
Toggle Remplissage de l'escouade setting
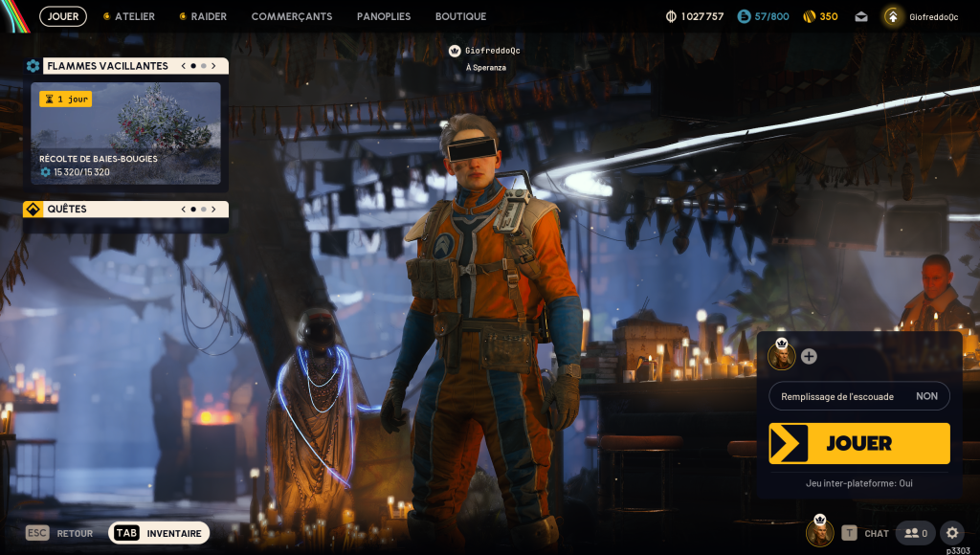click(x=858, y=396)
